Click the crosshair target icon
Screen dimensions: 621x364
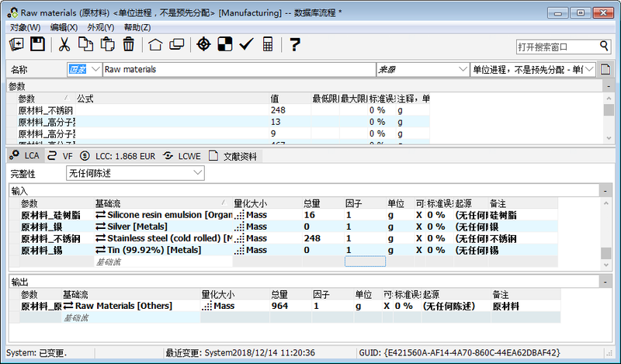pos(203,44)
